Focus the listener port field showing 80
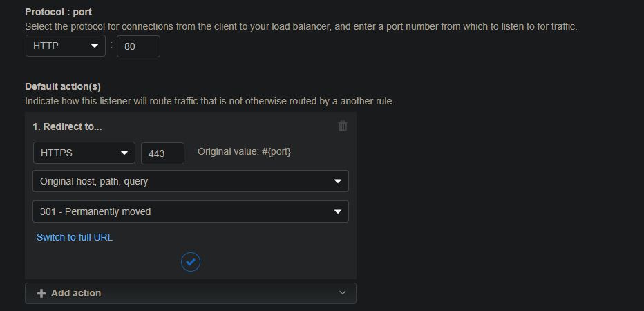The width and height of the screenshot is (644, 311). coord(138,46)
